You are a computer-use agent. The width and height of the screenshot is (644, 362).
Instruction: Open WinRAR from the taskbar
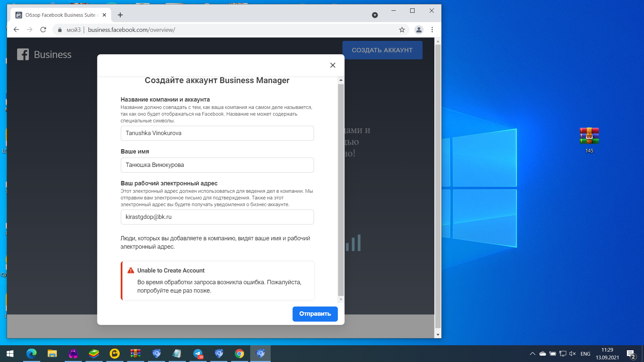click(136, 354)
